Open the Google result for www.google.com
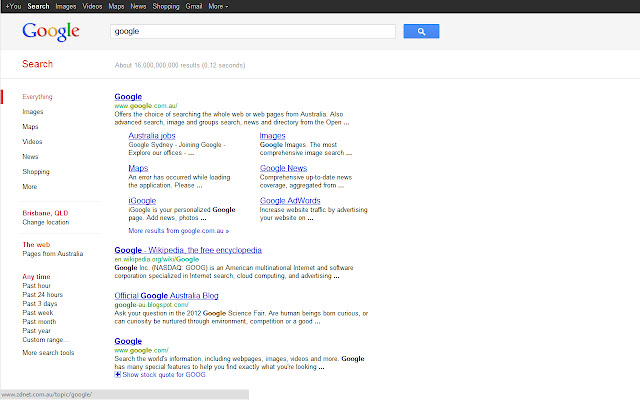The image size is (640, 400). (128, 341)
